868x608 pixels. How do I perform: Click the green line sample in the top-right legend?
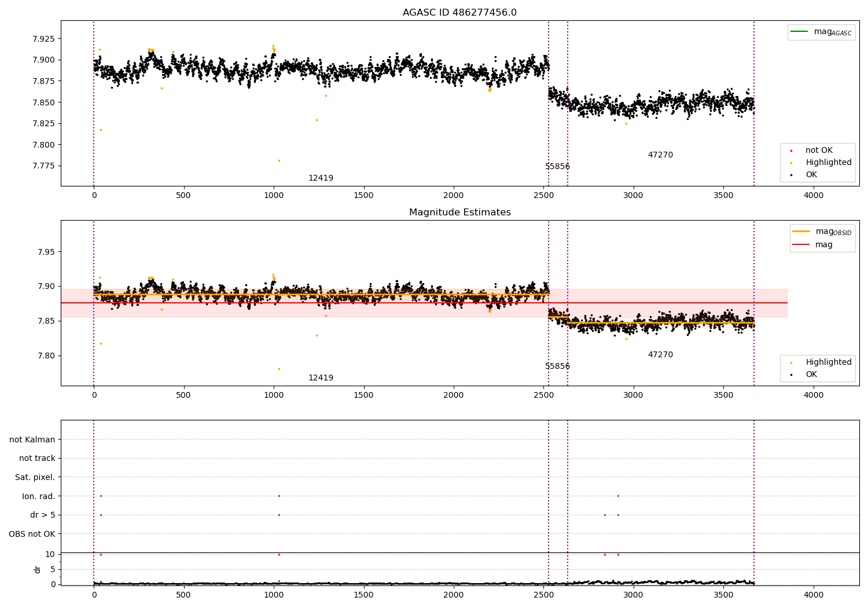coord(800,32)
